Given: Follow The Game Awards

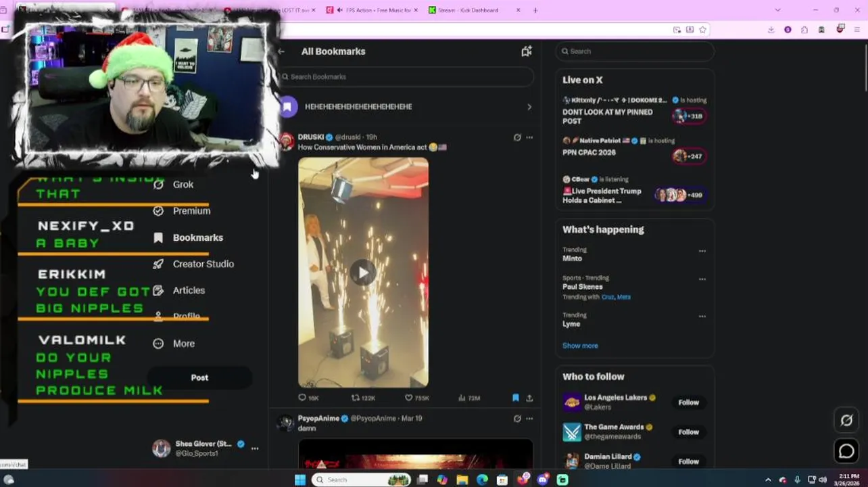Looking at the screenshot, I should pyautogui.click(x=688, y=432).
